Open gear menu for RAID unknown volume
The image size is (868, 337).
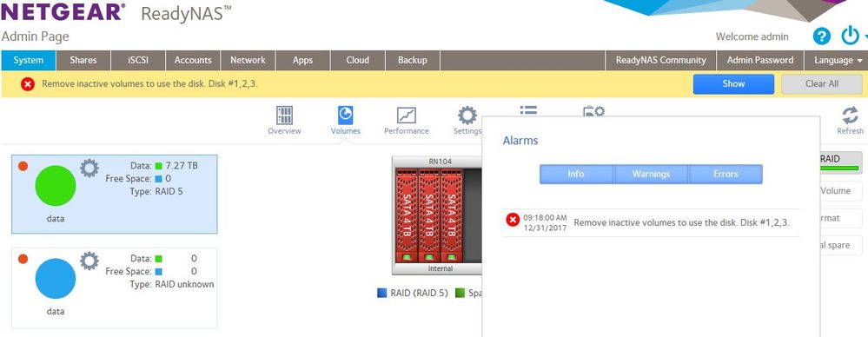89,261
